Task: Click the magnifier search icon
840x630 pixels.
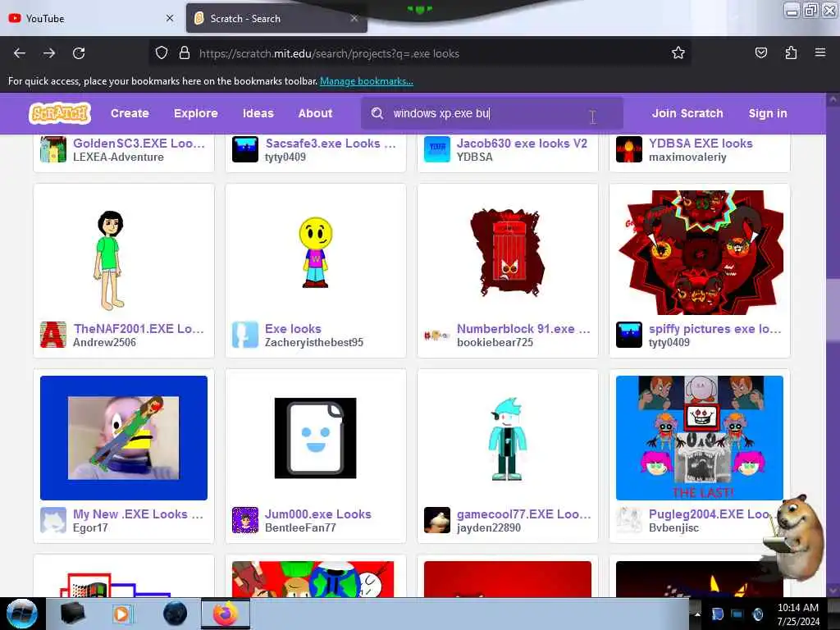Action: (377, 113)
